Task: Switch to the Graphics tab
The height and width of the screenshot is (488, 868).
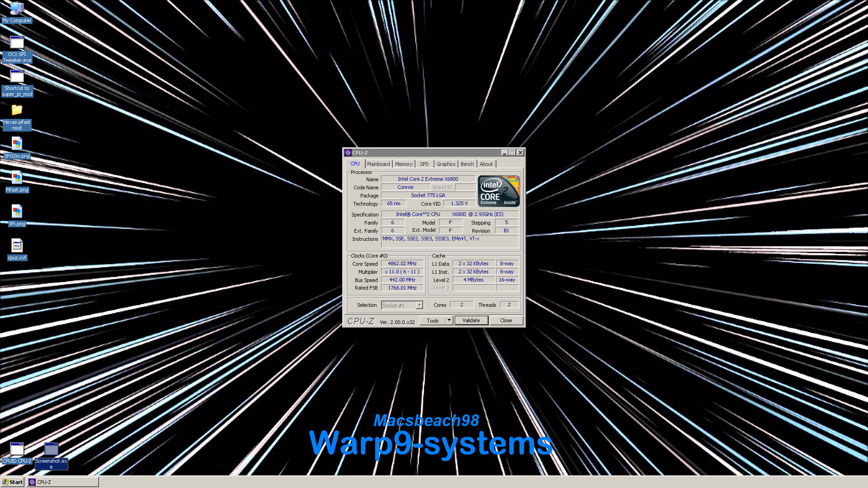Action: (446, 164)
